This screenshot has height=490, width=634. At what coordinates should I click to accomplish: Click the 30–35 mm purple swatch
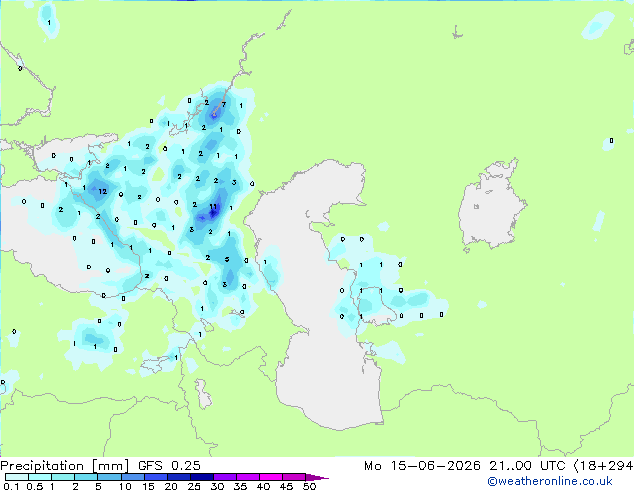(224, 477)
